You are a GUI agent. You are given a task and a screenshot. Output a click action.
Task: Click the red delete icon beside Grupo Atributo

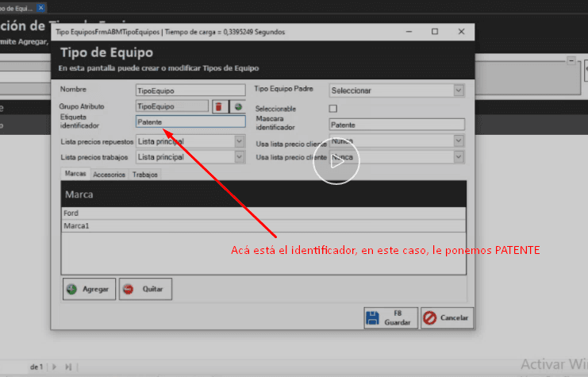[219, 106]
